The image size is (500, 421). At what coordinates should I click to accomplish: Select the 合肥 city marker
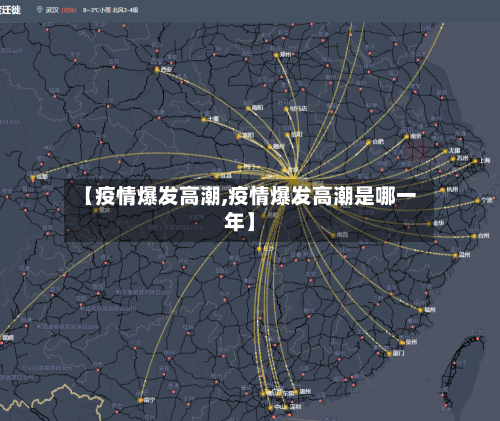(368, 143)
